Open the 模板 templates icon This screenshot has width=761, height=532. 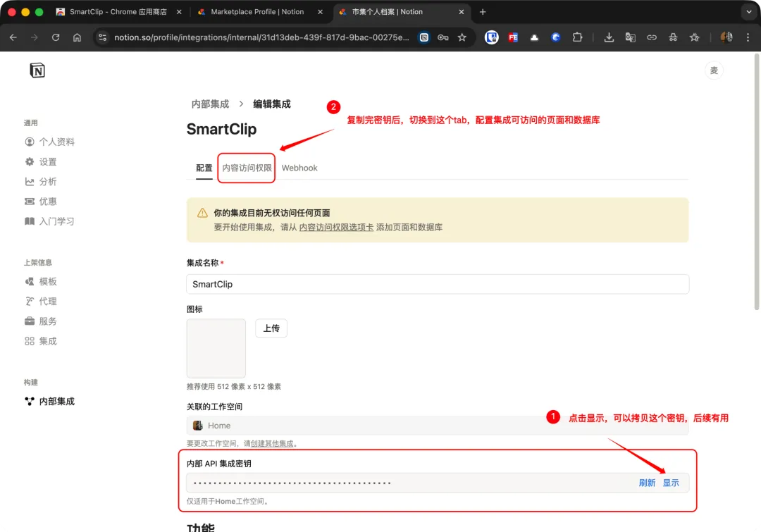tap(30, 282)
